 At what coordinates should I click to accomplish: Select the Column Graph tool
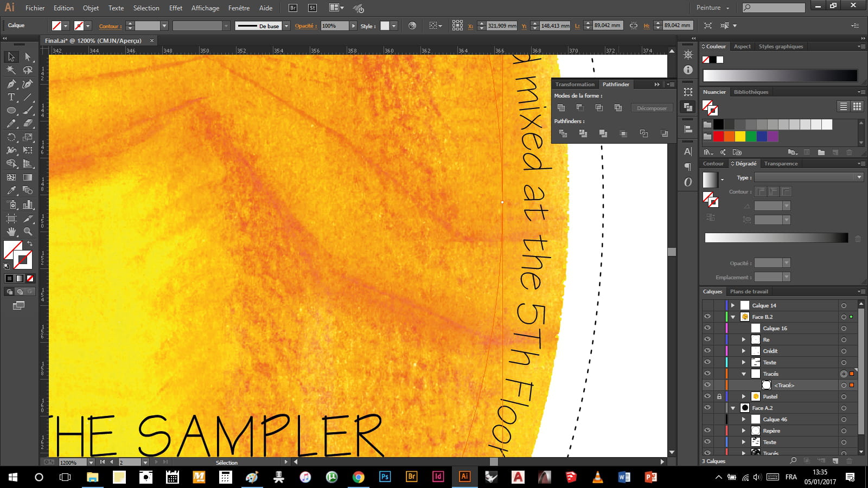click(x=28, y=204)
